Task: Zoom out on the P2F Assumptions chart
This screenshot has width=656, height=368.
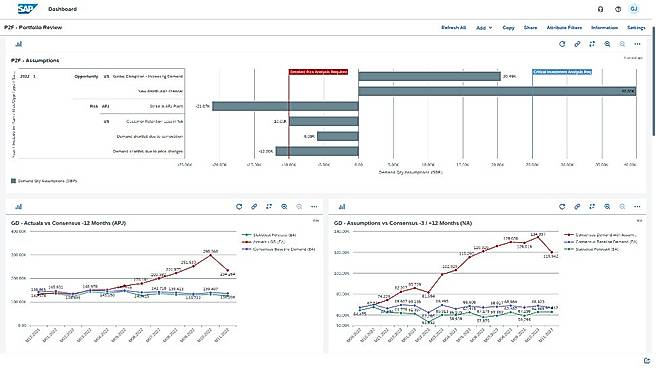Action: click(622, 44)
